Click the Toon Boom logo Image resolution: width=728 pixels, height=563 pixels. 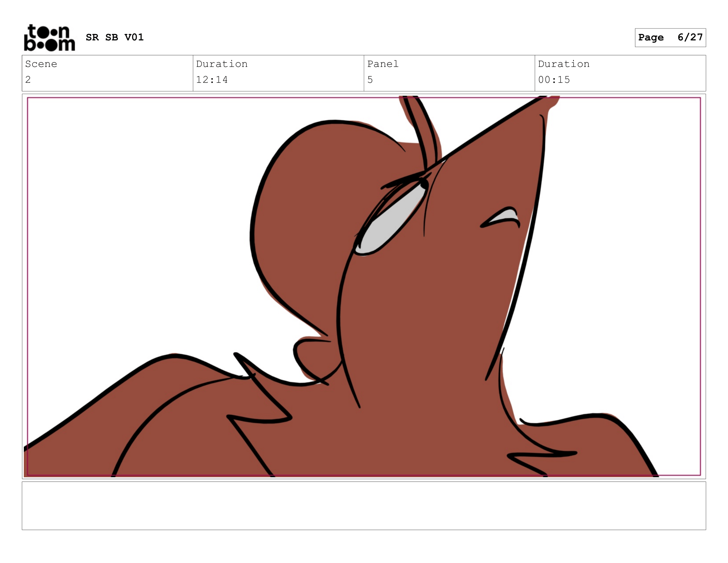pos(49,38)
